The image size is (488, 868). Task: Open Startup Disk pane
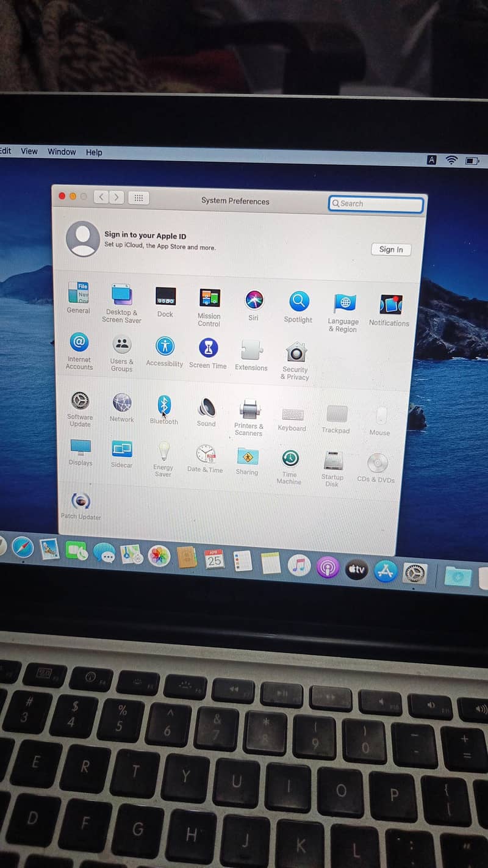(x=332, y=469)
